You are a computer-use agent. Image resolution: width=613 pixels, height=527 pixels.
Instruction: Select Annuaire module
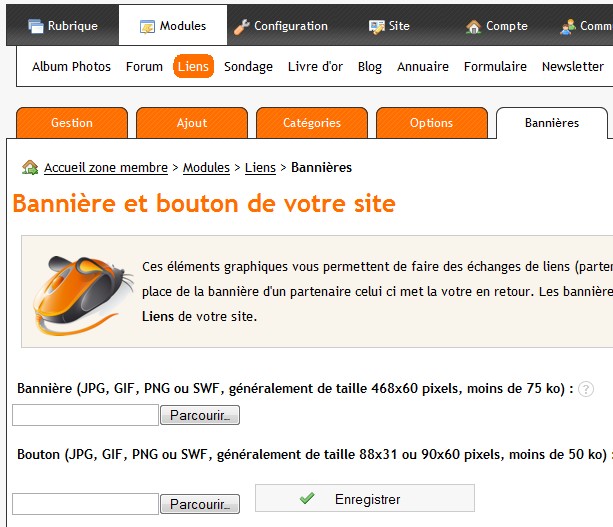coord(423,66)
